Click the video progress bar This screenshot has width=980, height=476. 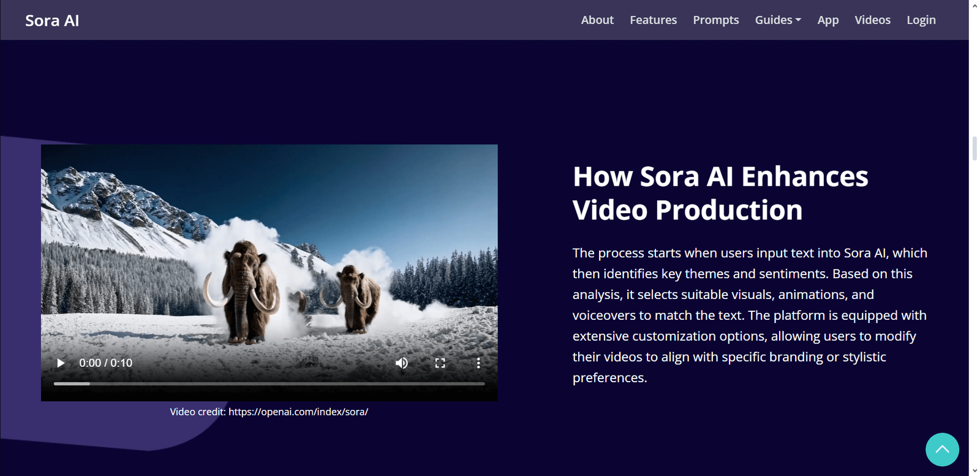coord(269,383)
